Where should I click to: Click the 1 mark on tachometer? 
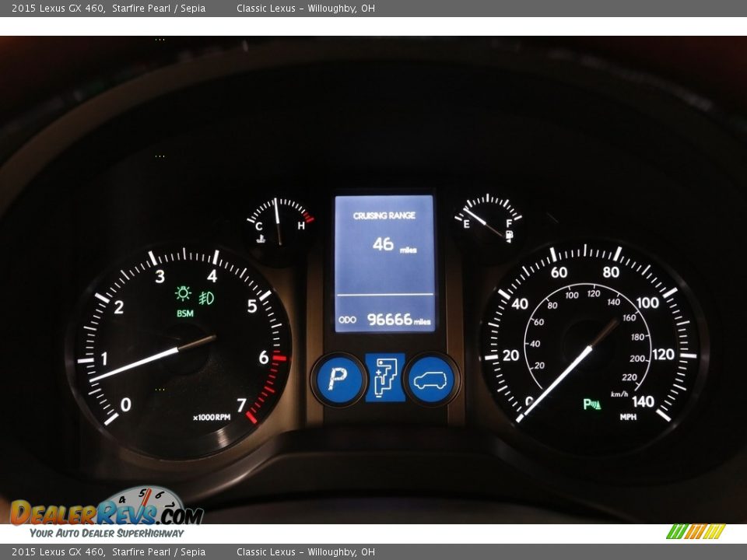[104, 359]
